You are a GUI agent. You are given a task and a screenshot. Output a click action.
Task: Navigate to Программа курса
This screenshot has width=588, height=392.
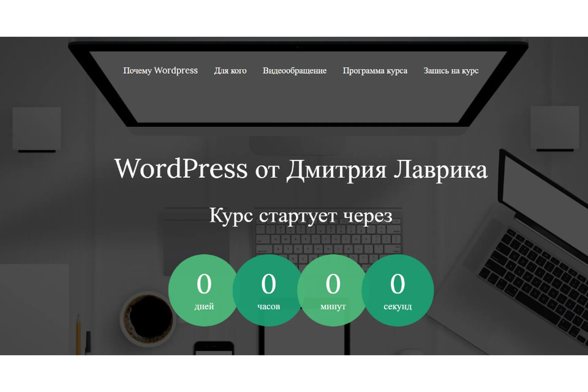375,71
